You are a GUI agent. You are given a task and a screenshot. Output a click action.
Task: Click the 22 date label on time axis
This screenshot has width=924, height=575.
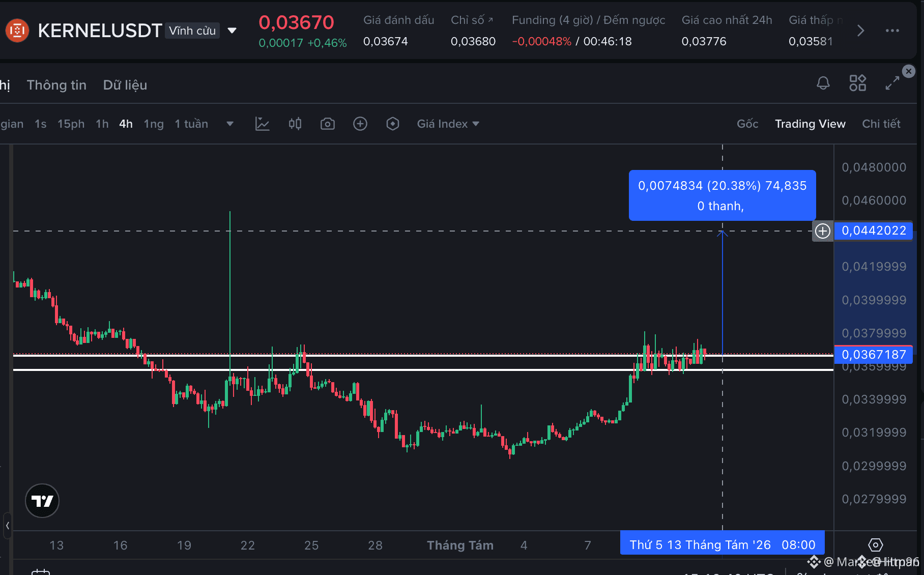(248, 545)
